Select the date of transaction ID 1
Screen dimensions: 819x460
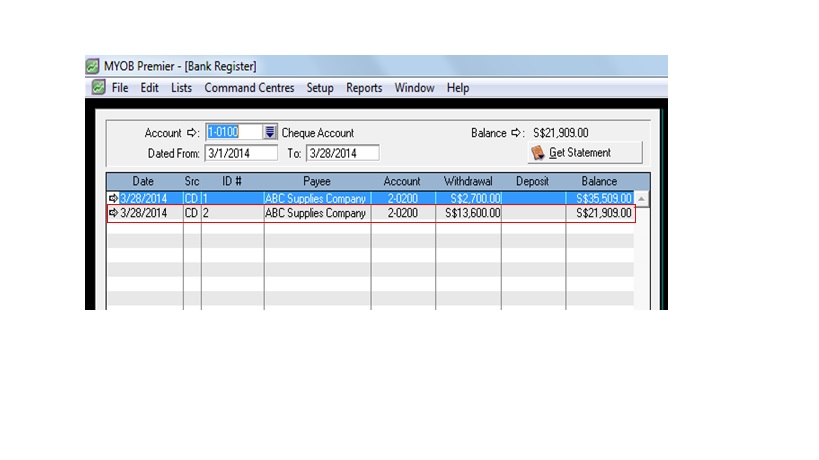pyautogui.click(x=144, y=198)
